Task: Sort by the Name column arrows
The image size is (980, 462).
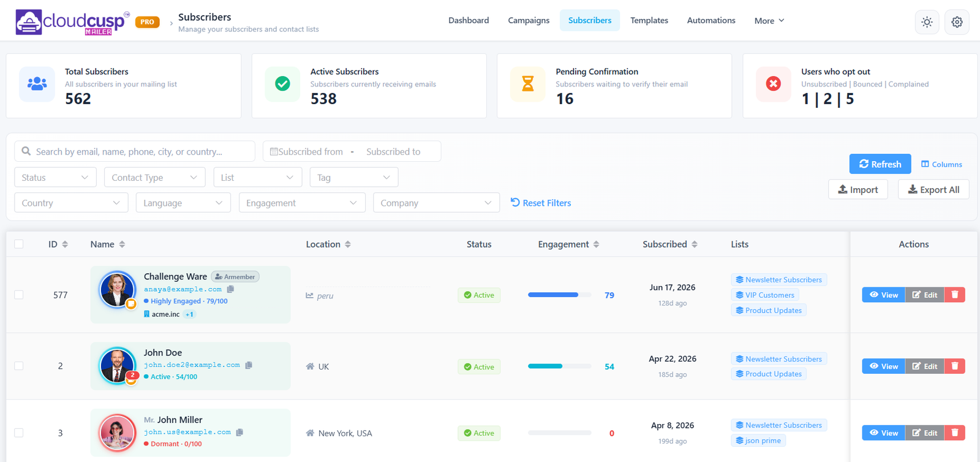Action: coord(122,244)
